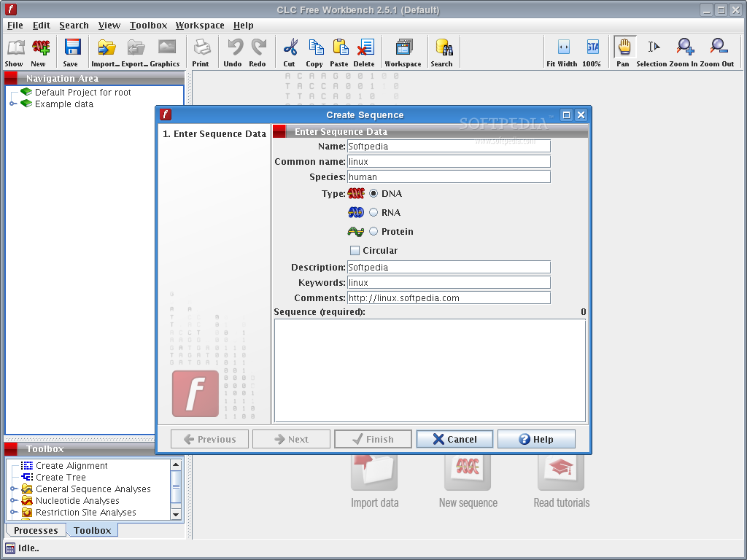This screenshot has width=747, height=560.
Task: Expand General Sequence Analyses folder
Action: click(14, 489)
